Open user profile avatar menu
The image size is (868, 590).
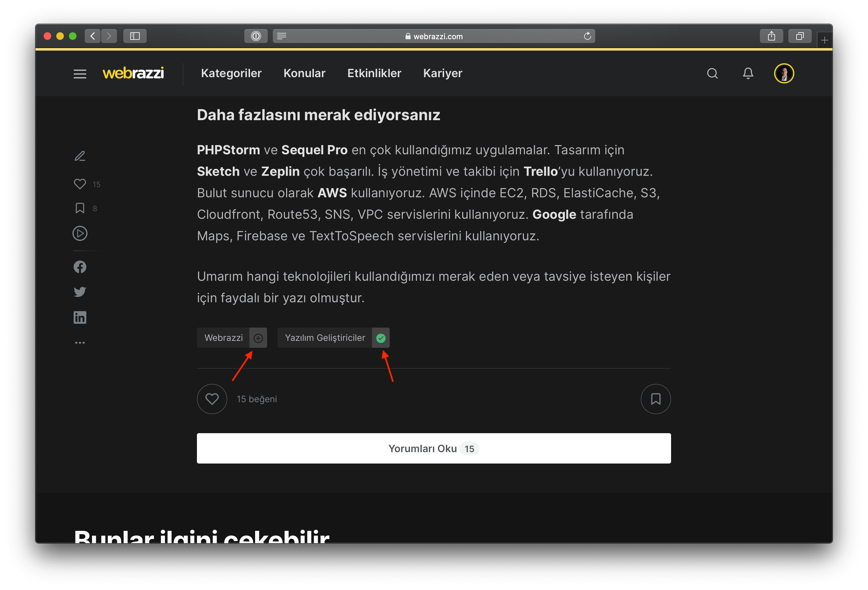784,74
